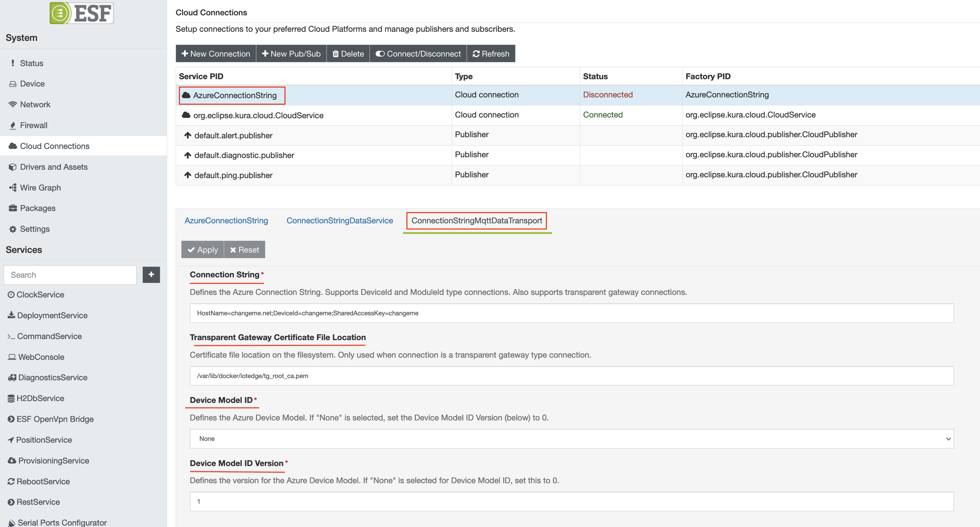Click New Pub/Sub button
The height and width of the screenshot is (527, 980).
coord(291,54)
